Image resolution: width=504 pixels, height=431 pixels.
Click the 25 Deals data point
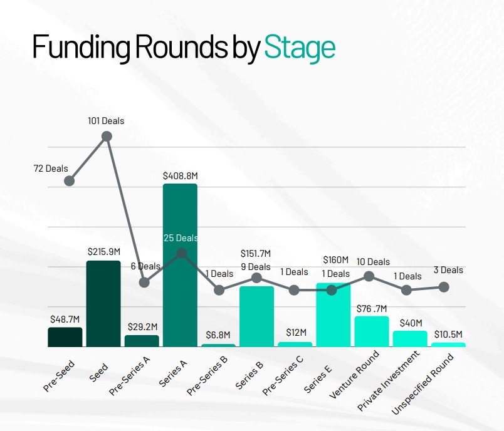tap(182, 253)
